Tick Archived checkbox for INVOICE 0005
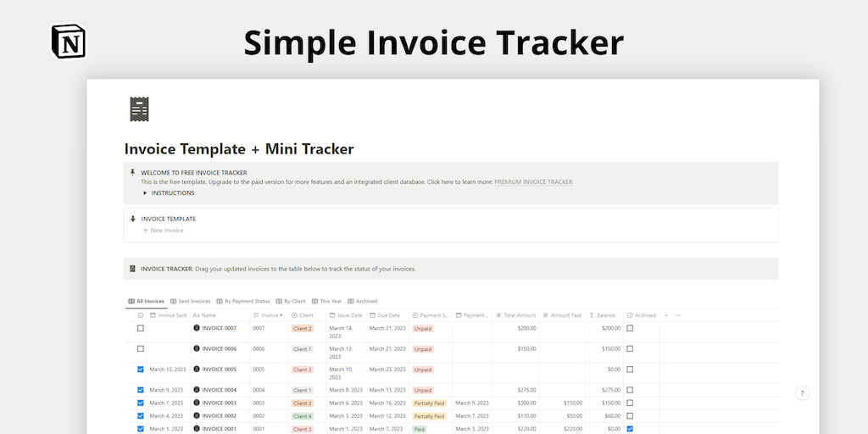The image size is (868, 434). [630, 370]
